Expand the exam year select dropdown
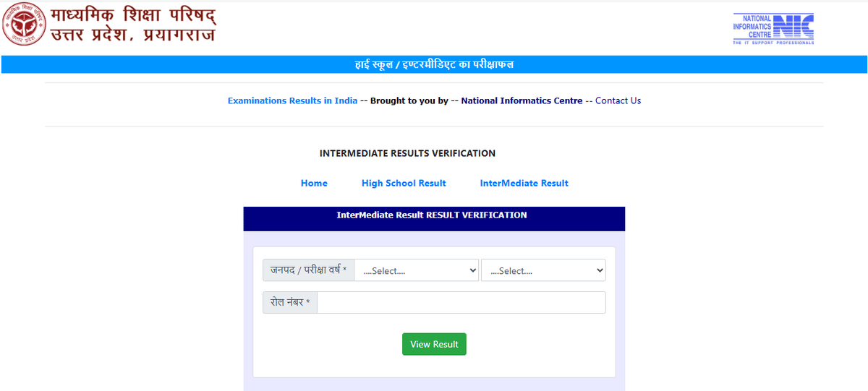This screenshot has height=391, width=868. coord(543,270)
